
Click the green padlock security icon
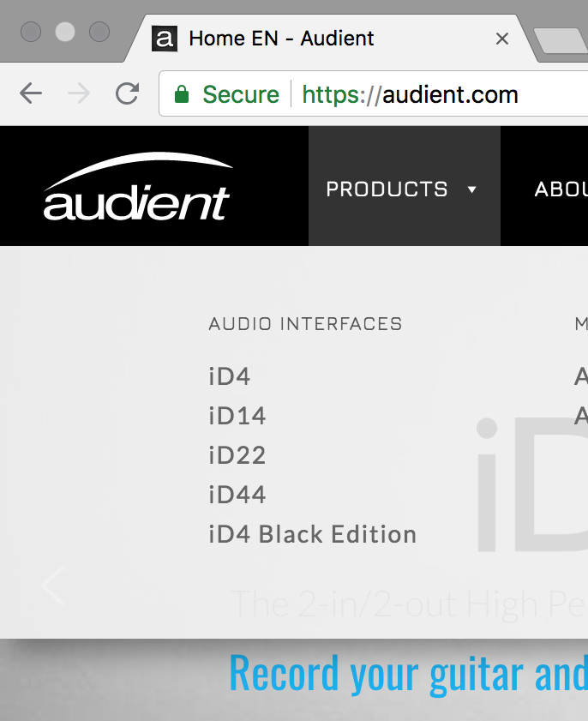[x=182, y=94]
